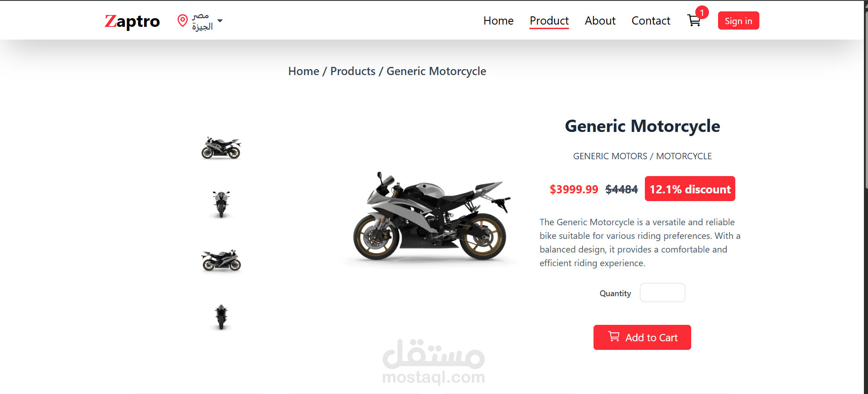Click the Zaptro logo
Viewport: 868px width, 394px height.
coord(132,21)
